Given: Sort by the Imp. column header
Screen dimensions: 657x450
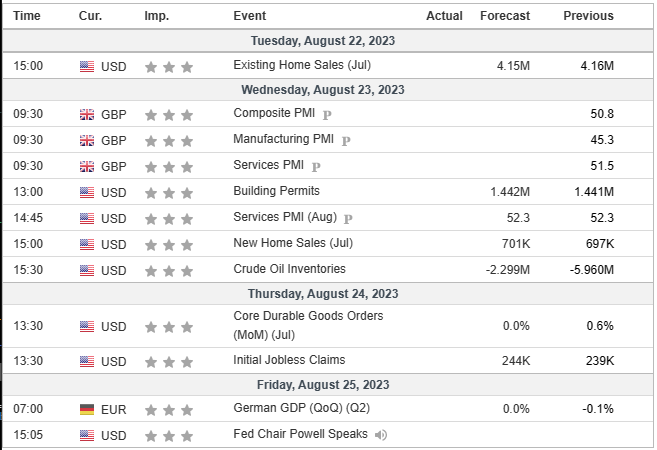Looking at the screenshot, I should [156, 15].
